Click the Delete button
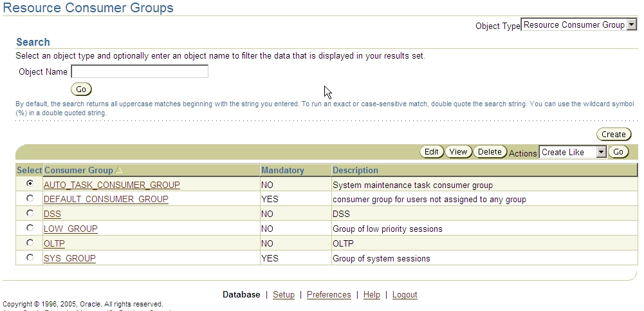This screenshot has height=311, width=644. [x=490, y=152]
